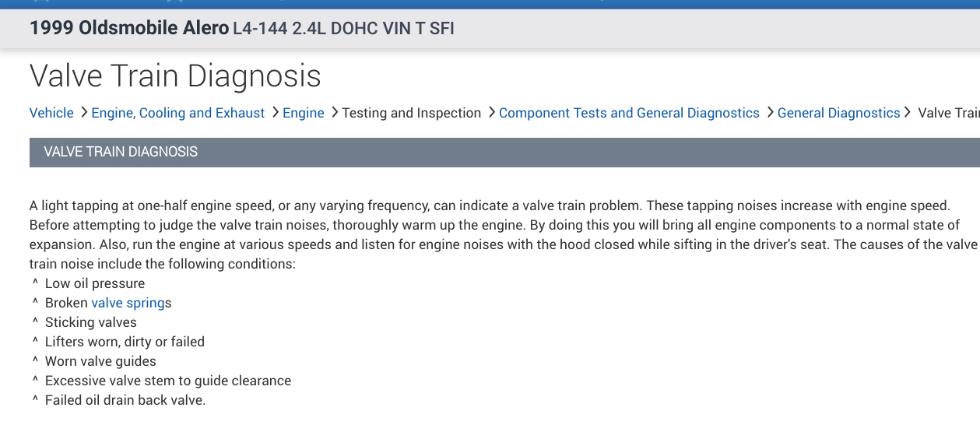
Task: Click the L4-144 2.4L DOHC engine description
Action: point(343,30)
